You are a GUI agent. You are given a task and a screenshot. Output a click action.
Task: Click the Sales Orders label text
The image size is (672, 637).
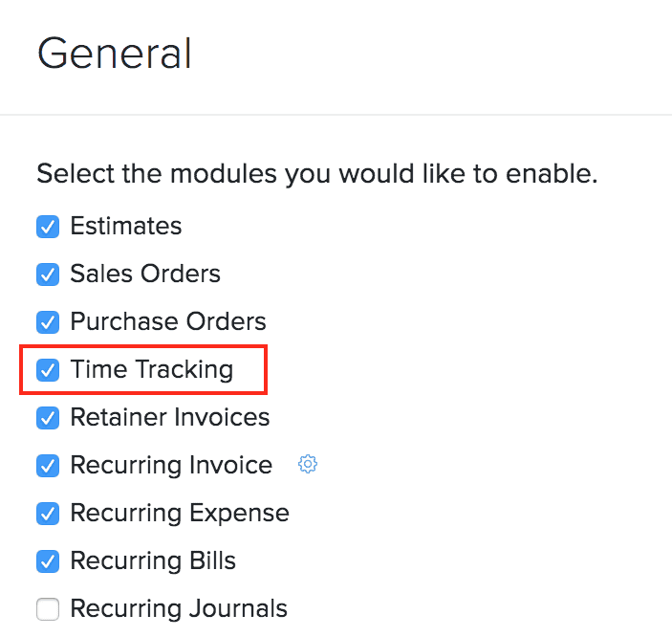pyautogui.click(x=145, y=275)
